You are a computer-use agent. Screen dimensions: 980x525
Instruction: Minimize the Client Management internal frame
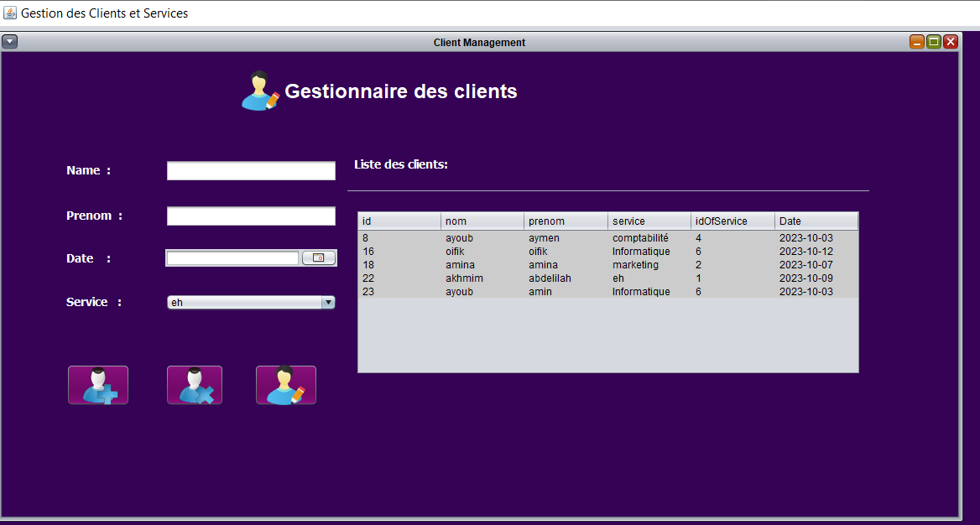[917, 42]
